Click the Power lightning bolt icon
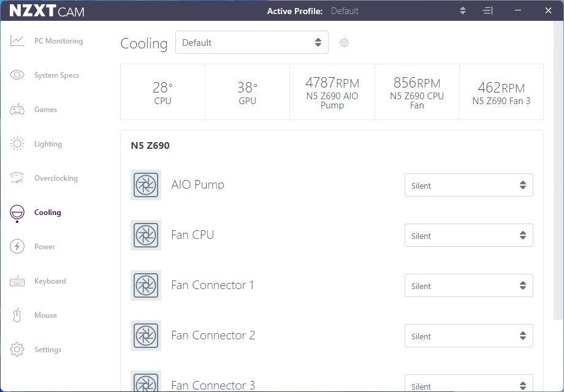Screen dimensions: 564x392 pyautogui.click(x=17, y=246)
